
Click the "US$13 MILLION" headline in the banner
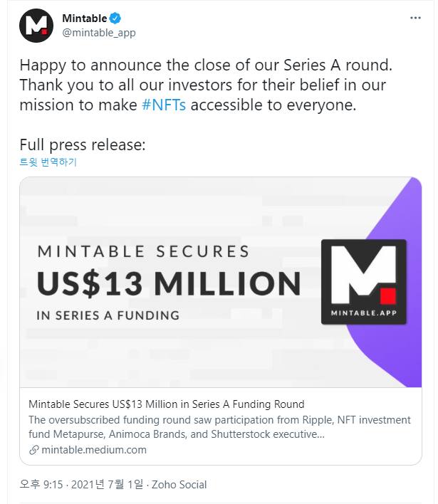coord(168,283)
